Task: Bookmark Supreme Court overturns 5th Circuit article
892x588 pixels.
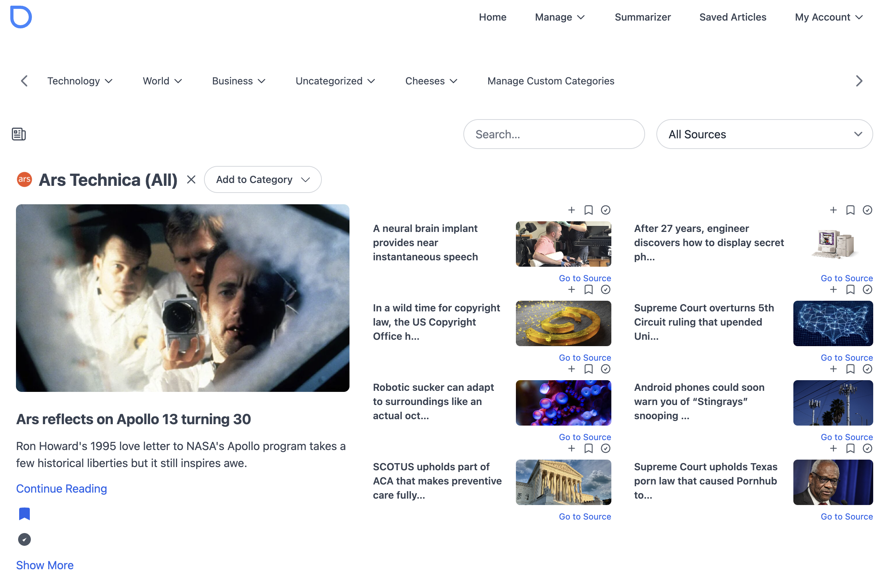Action: 850,289
